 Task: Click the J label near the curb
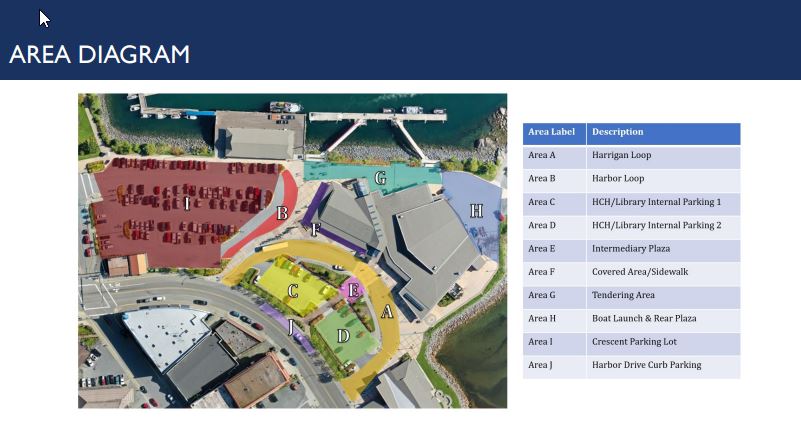[291, 325]
